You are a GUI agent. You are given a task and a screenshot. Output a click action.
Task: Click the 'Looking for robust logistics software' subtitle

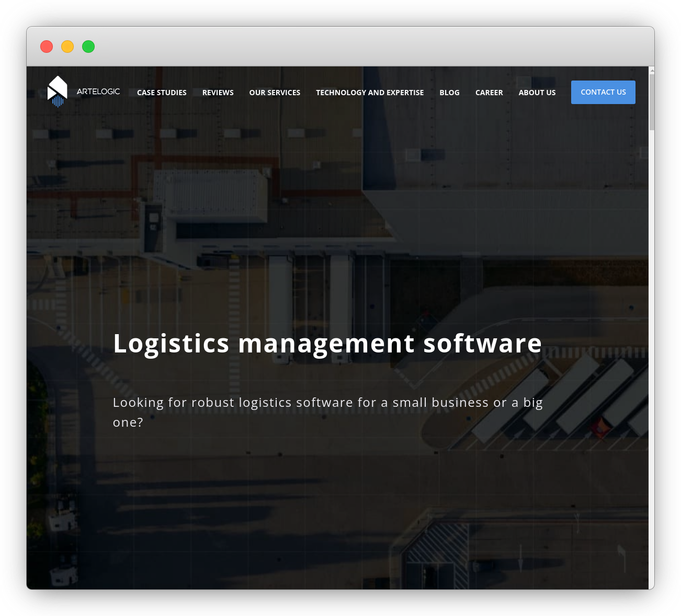coord(328,412)
